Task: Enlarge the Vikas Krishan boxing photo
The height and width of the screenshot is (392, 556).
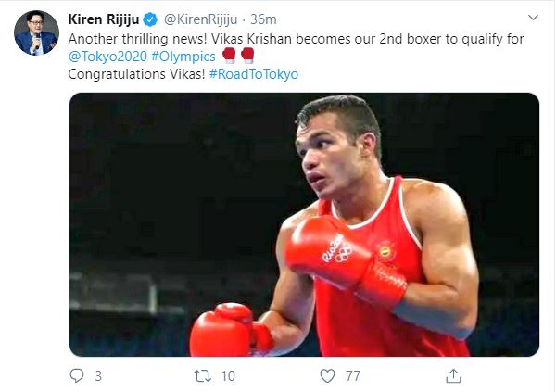Action: tap(304, 223)
